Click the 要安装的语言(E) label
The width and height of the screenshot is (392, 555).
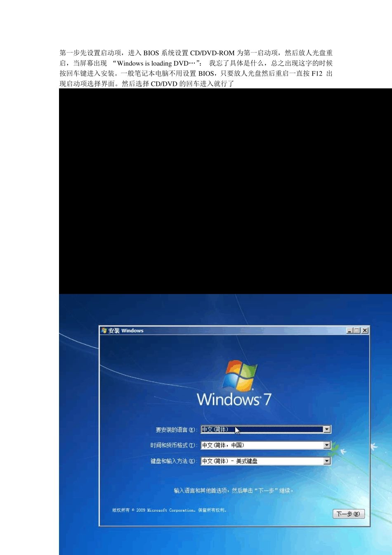[x=177, y=430]
